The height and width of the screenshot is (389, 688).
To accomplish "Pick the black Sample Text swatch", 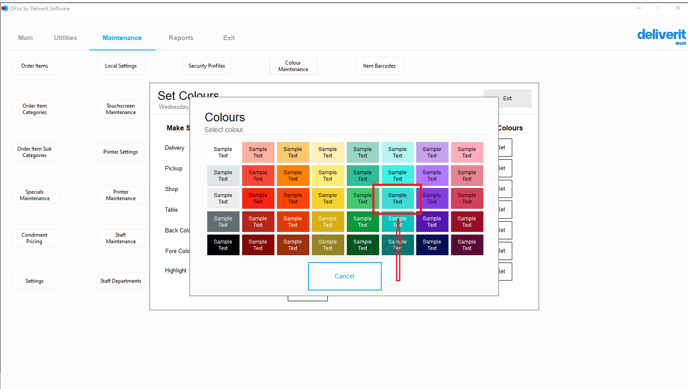I will (223, 245).
